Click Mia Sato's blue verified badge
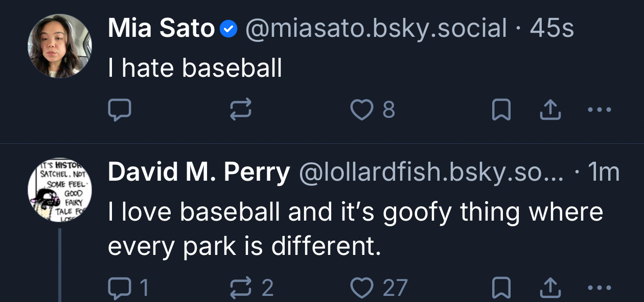 (x=228, y=30)
